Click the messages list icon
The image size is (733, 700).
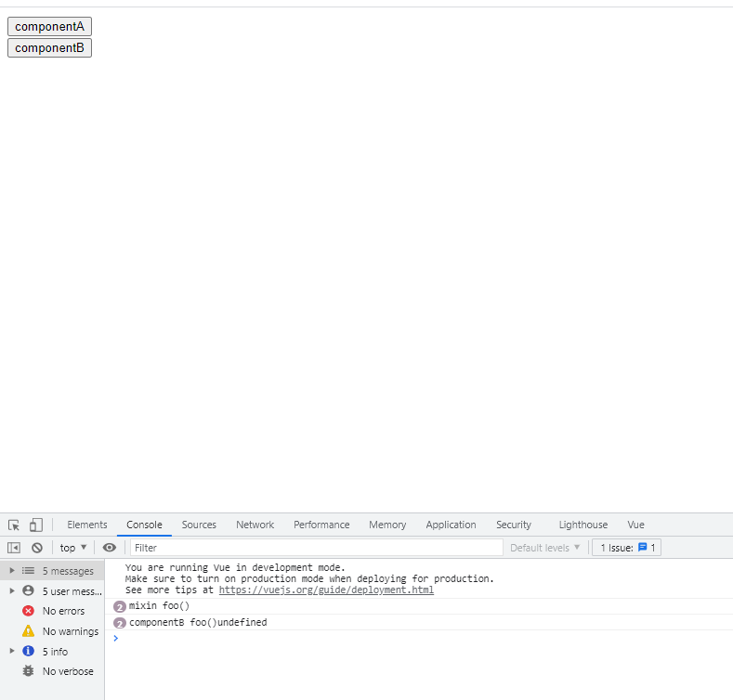coord(28,571)
